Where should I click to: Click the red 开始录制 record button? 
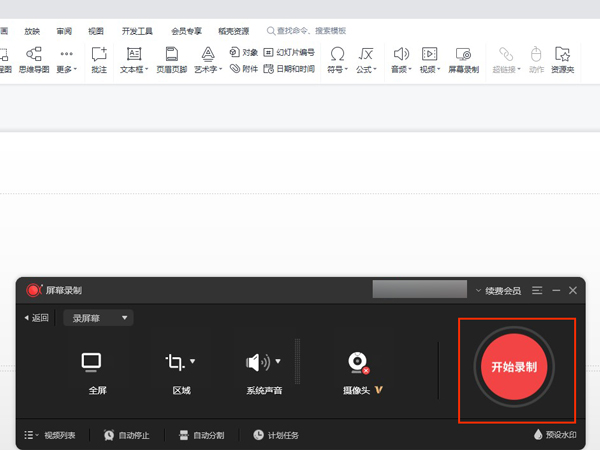pyautogui.click(x=514, y=367)
